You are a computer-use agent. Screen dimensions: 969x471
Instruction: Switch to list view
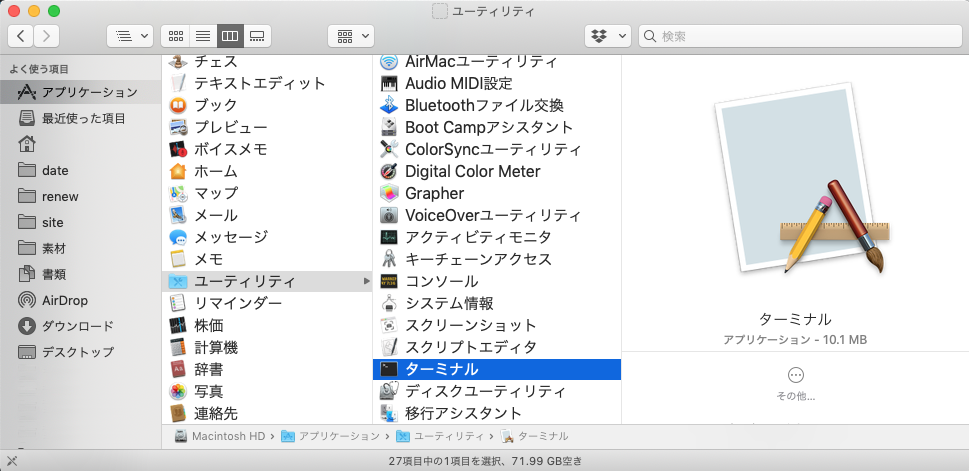[203, 36]
